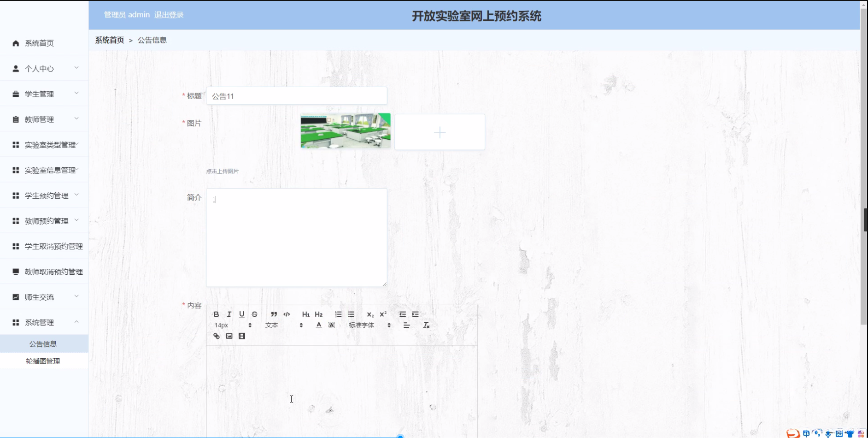Expand the 师生交流 sidebar menu
The height and width of the screenshot is (438, 868).
coord(44,297)
